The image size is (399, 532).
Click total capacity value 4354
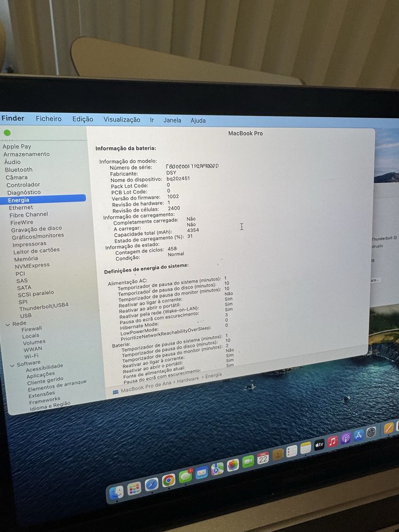pos(193,230)
